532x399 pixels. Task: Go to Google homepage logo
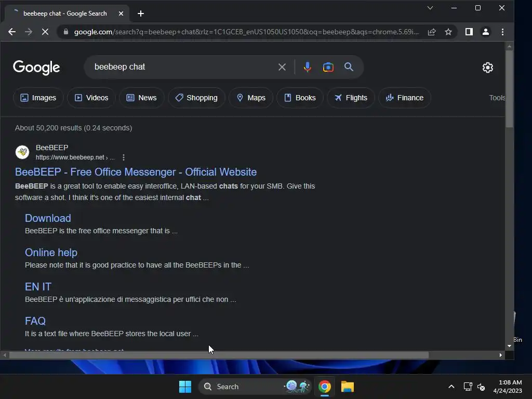click(37, 68)
